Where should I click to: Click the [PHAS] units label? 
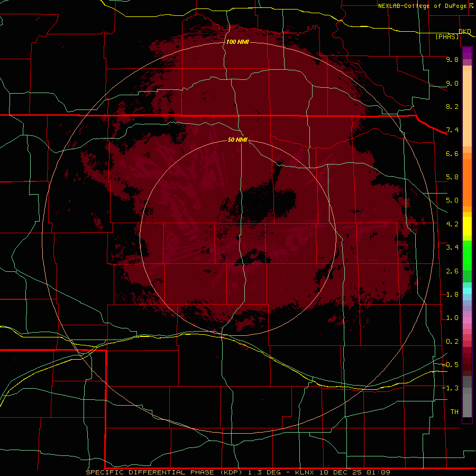pos(447,36)
